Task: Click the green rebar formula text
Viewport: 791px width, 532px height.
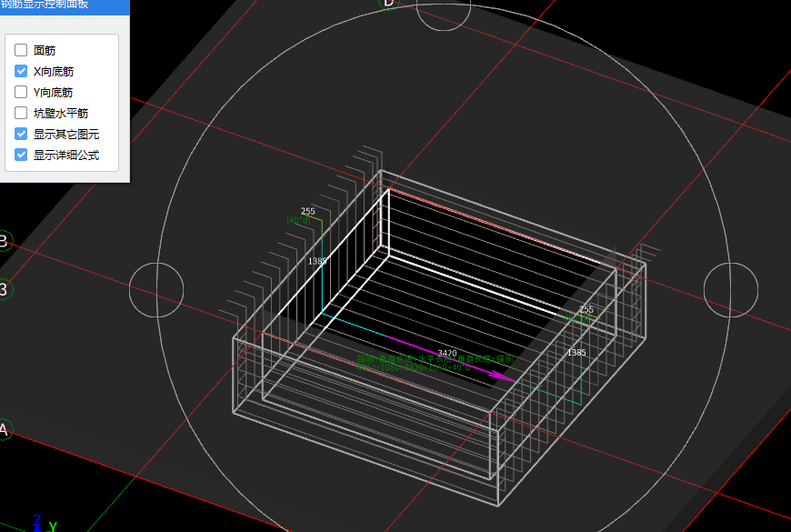Action: pos(435,363)
